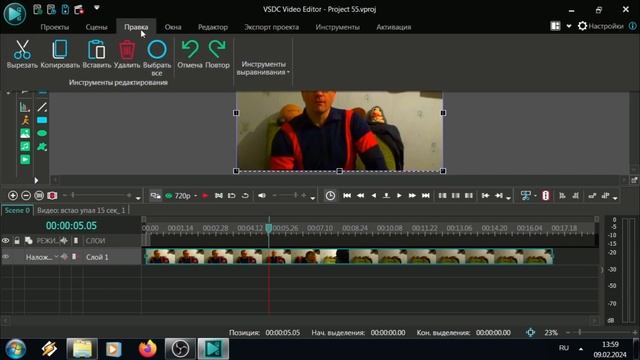Select the animation running-figure tool
The height and width of the screenshot is (360, 640).
tap(25, 120)
